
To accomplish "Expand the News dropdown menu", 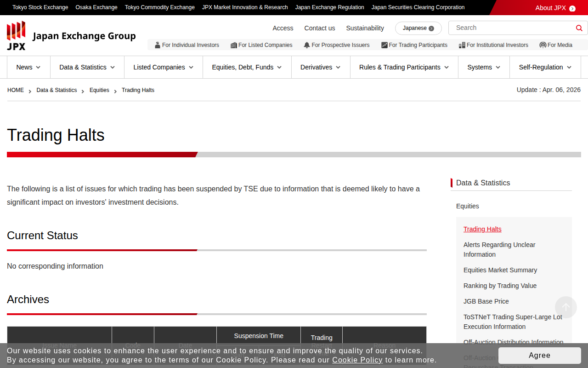I will [x=28, y=67].
